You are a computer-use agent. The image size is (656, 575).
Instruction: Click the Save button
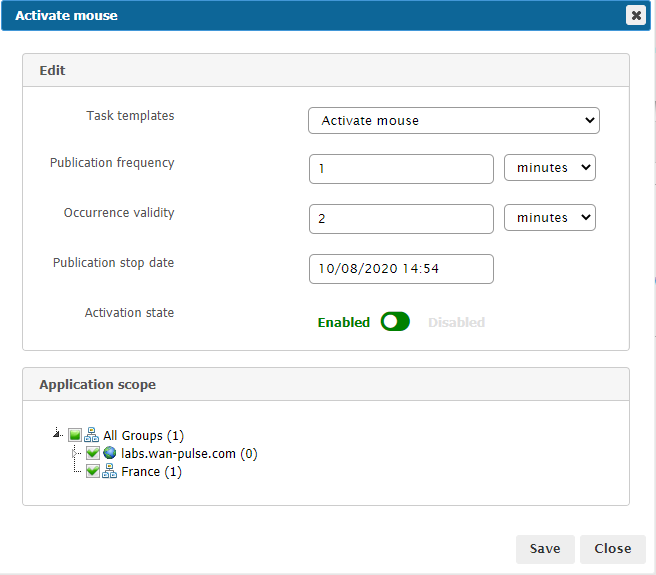pyautogui.click(x=545, y=549)
